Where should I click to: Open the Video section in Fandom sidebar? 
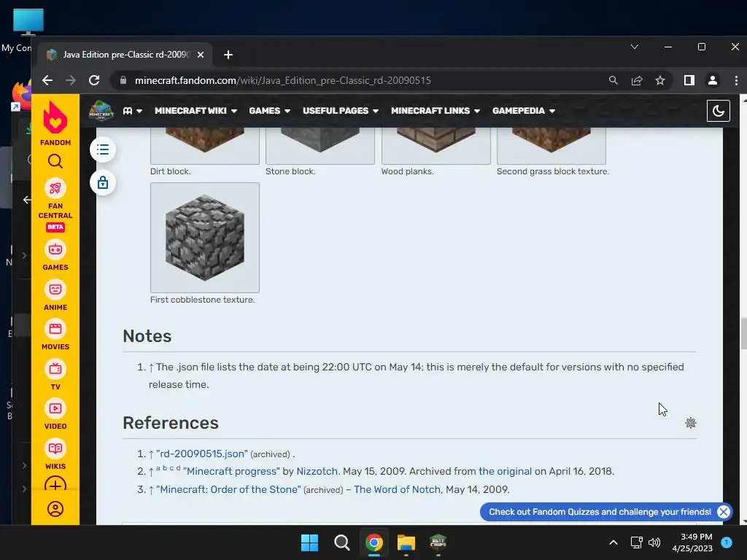[55, 414]
